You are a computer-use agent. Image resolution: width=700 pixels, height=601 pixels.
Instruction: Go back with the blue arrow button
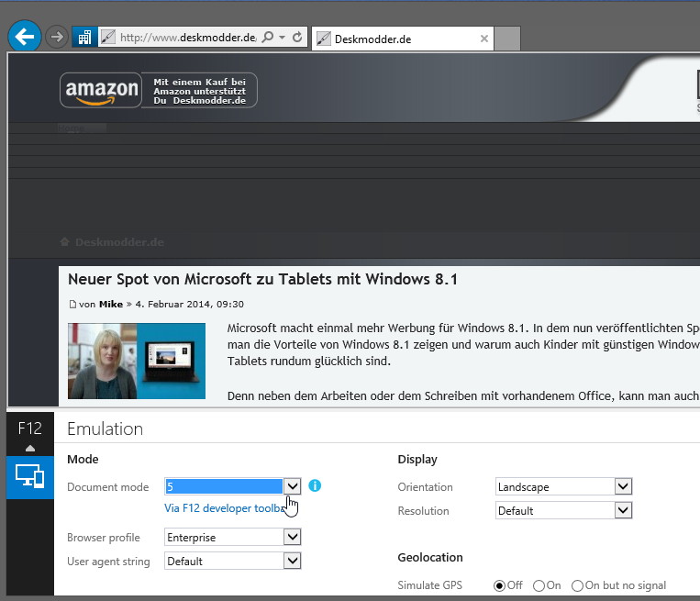(25, 36)
